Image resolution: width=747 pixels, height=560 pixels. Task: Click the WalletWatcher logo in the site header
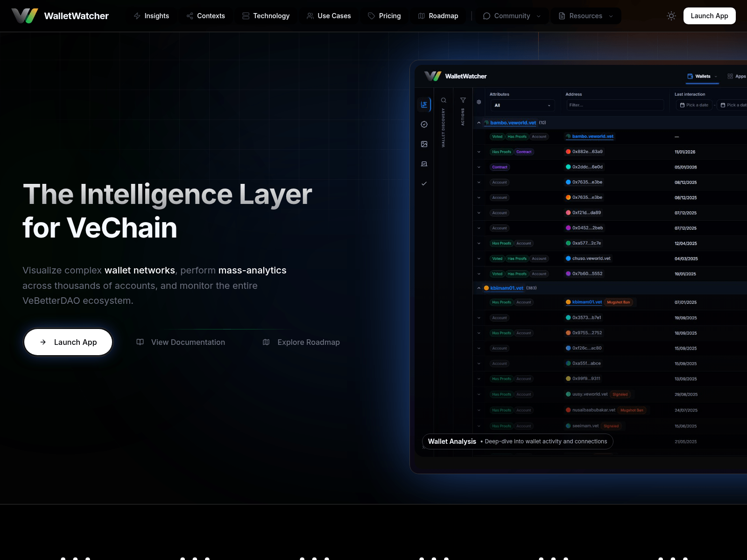click(60, 16)
